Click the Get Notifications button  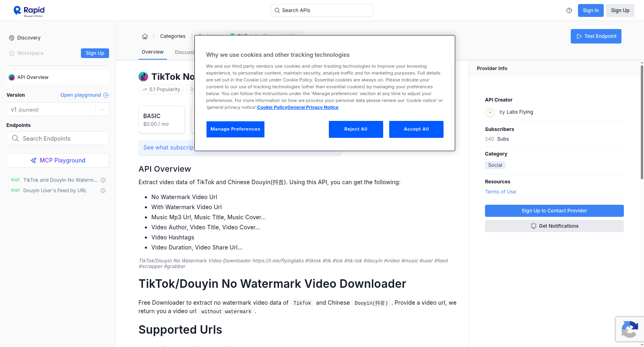click(x=554, y=226)
